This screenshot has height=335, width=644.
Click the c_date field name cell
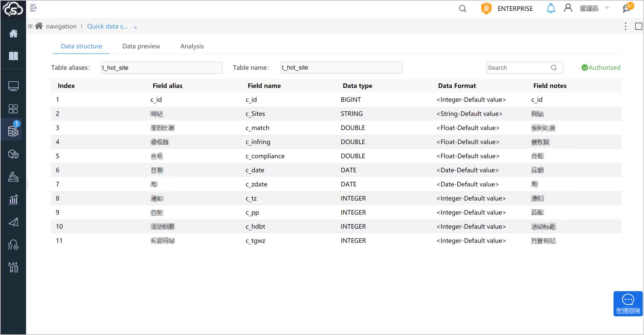[255, 170]
